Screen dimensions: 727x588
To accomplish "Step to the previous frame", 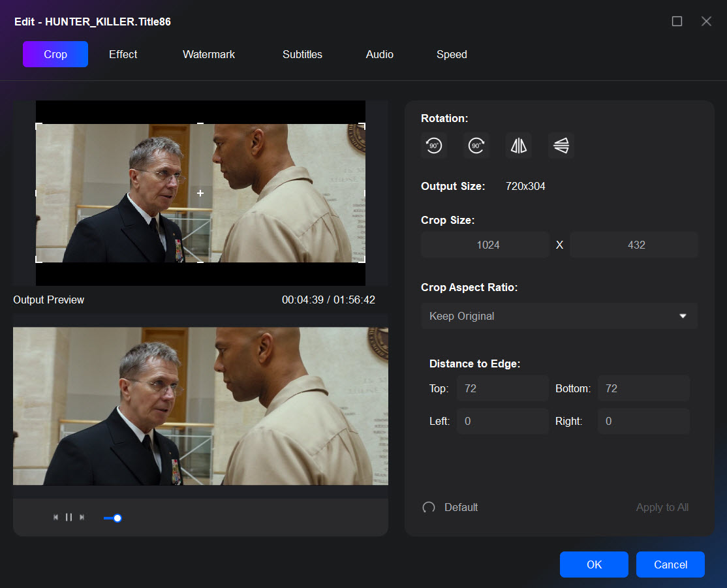I will (x=56, y=518).
